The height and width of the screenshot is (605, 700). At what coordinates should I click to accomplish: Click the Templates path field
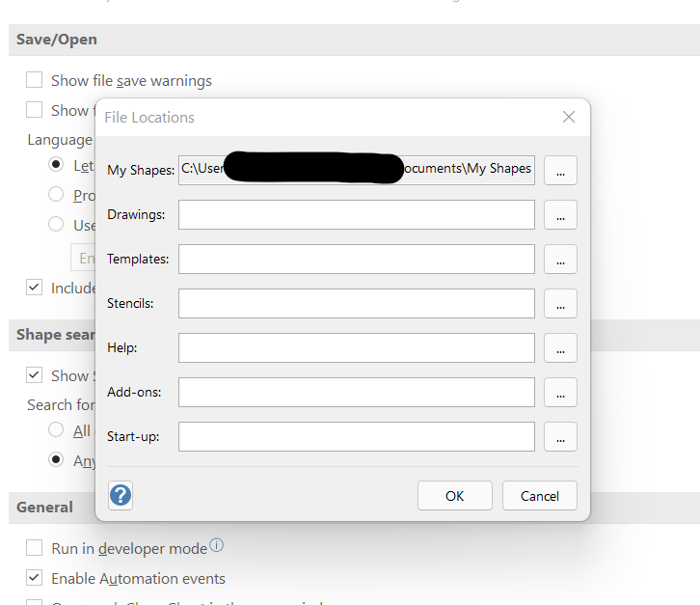point(357,259)
